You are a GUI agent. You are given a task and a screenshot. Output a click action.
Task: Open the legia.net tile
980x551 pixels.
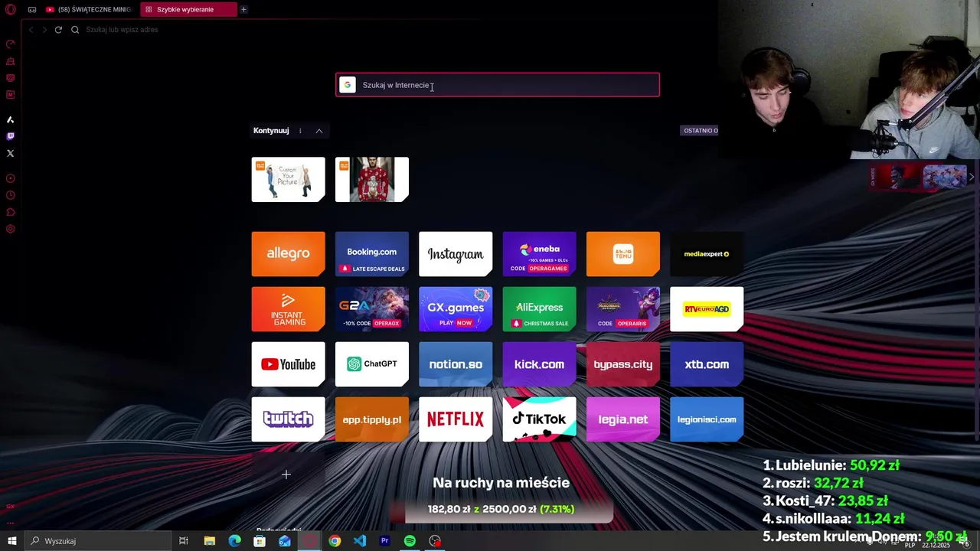623,419
